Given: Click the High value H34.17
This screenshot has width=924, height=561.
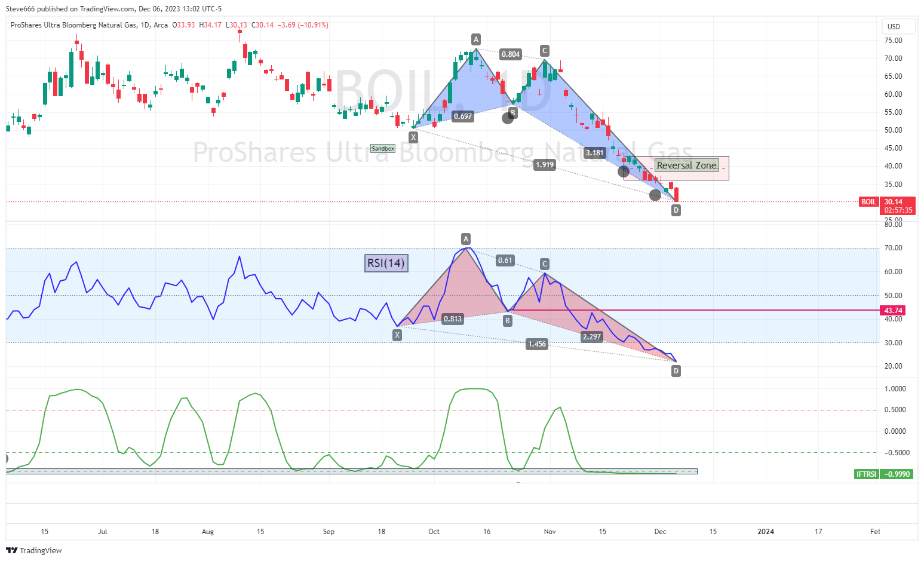Looking at the screenshot, I should coord(210,25).
